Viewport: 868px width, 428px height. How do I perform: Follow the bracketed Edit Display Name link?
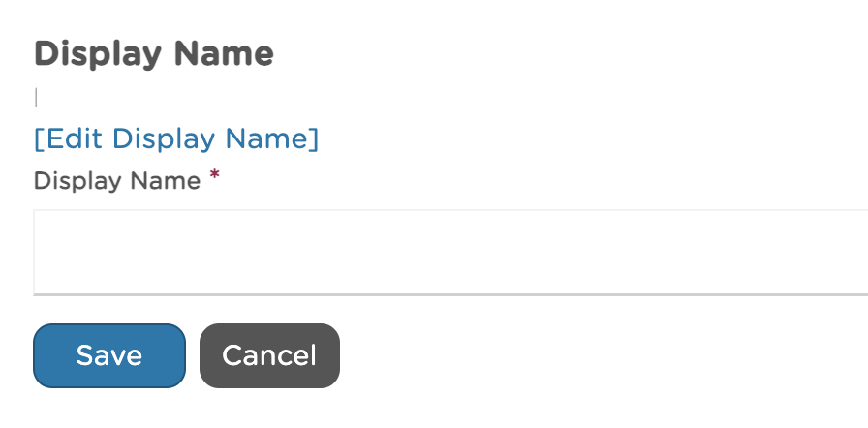pos(176,138)
